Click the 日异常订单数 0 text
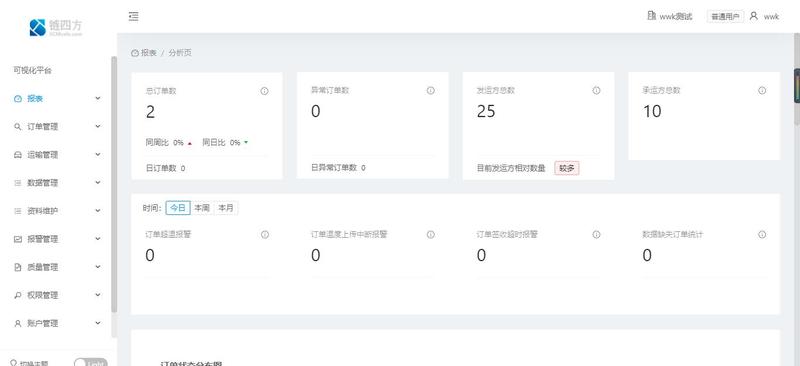Image resolution: width=800 pixels, height=366 pixels. tap(338, 167)
